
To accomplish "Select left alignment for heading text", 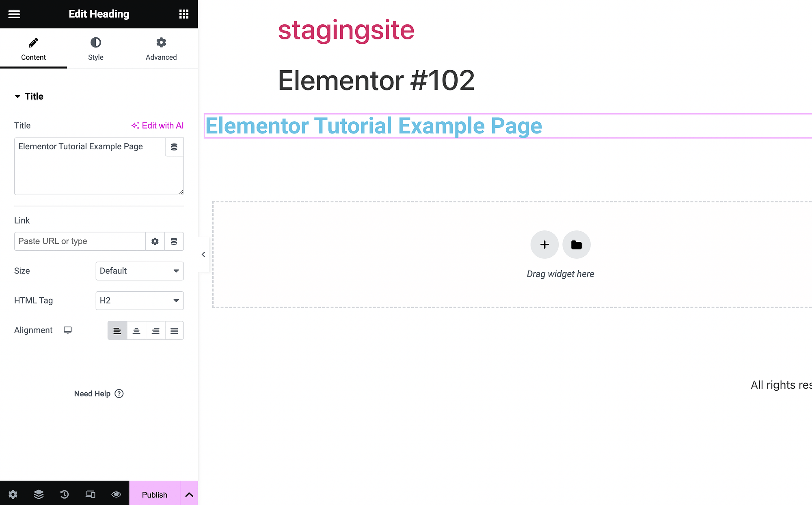I will tap(117, 330).
